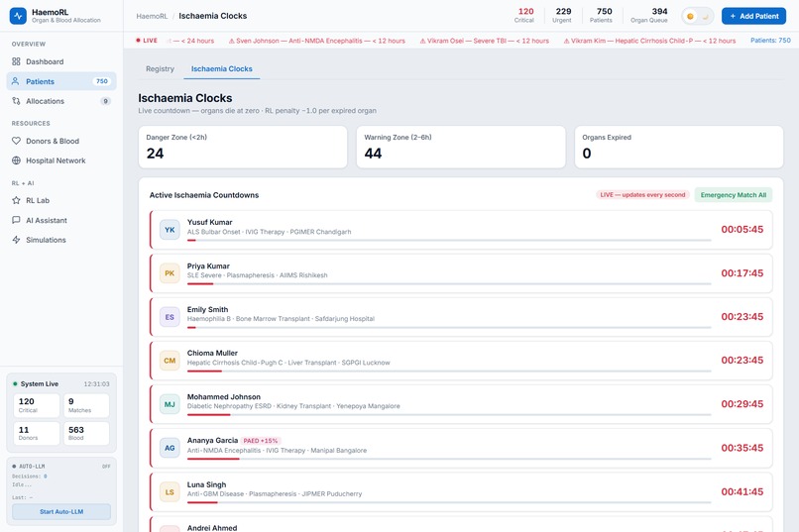799x532 pixels.
Task: Click the PAED +15% badge
Action: [x=261, y=441]
